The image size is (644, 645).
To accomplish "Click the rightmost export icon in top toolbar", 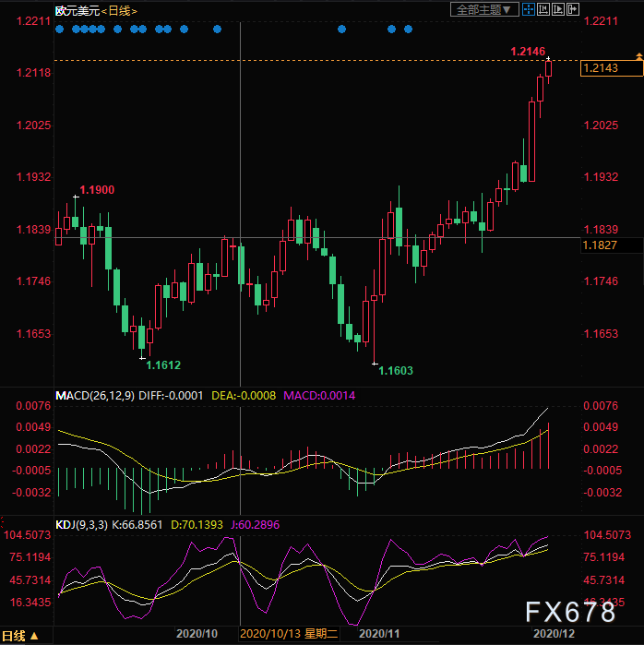I will point(572,9).
